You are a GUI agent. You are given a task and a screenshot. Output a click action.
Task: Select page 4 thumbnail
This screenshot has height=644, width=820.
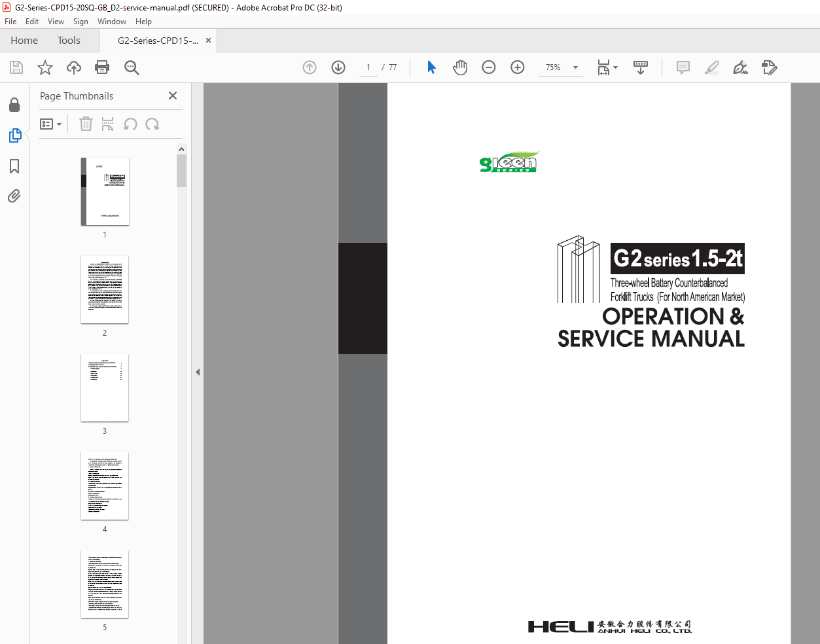tap(105, 486)
